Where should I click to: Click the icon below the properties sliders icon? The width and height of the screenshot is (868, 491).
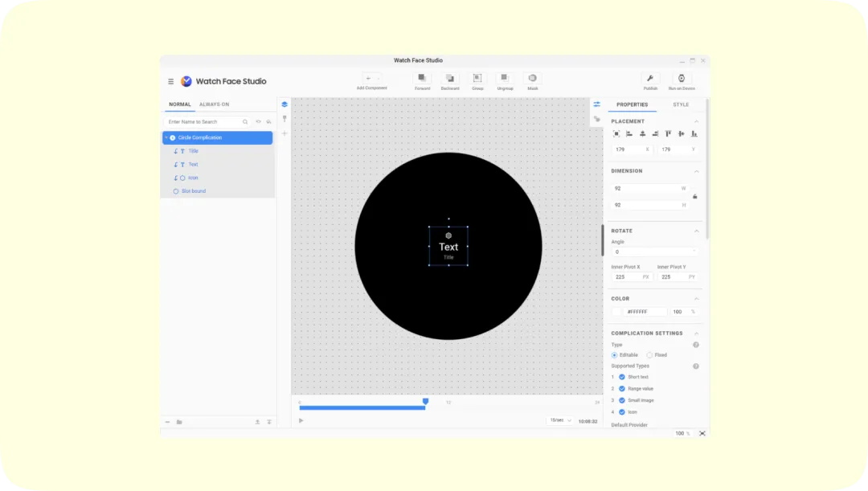click(x=596, y=119)
